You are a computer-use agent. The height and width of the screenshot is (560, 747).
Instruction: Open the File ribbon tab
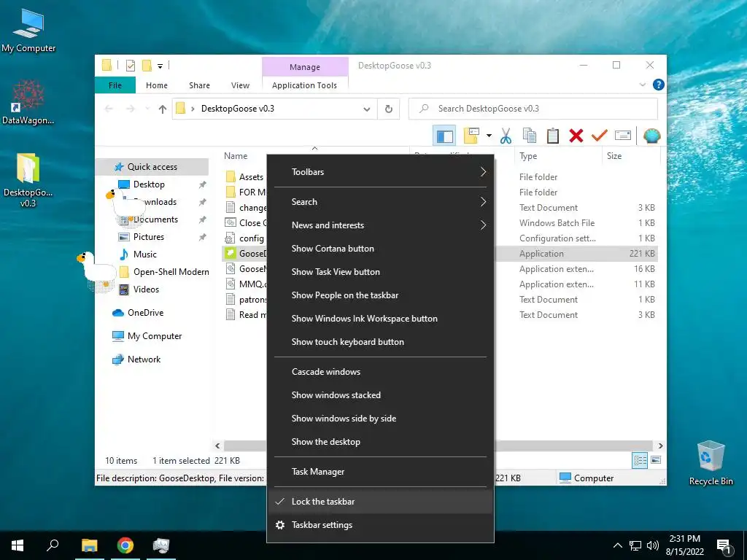point(115,85)
